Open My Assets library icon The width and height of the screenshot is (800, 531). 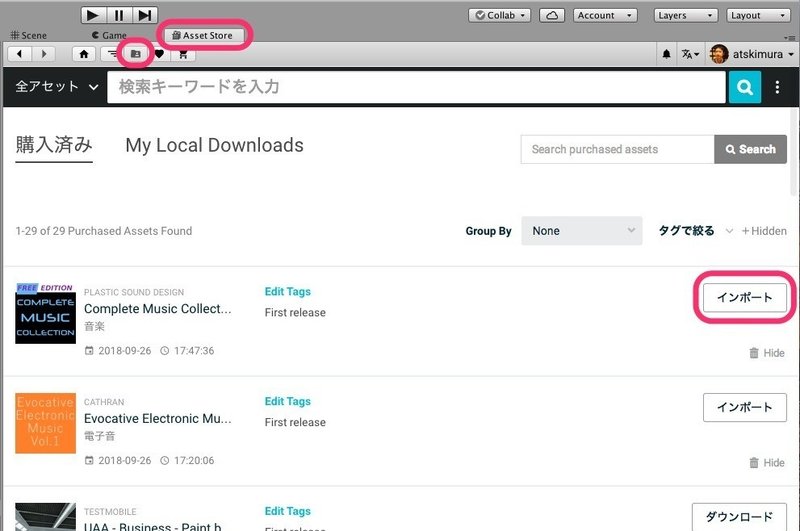click(135, 54)
